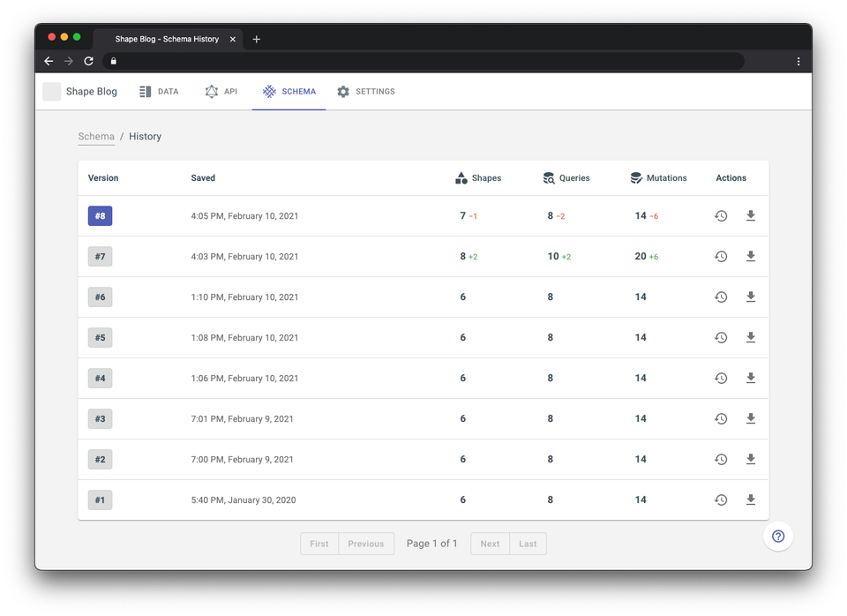Download version #1 of the schema
This screenshot has width=847, height=616.
tap(751, 500)
